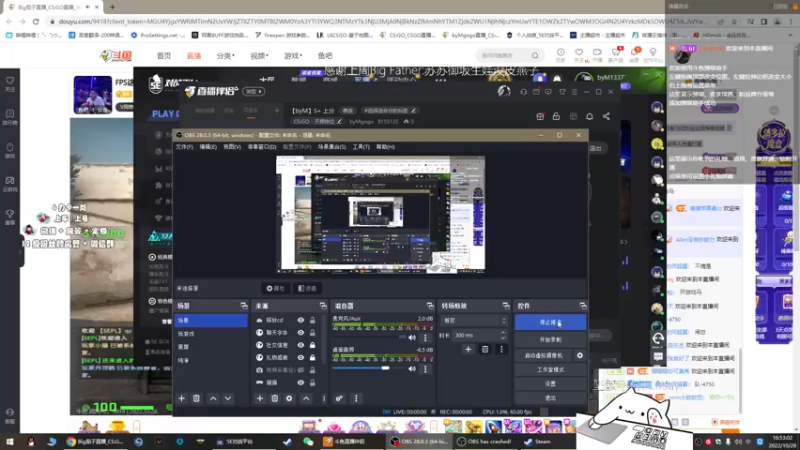Open the gift box icon in 直播伴侣 window
This screenshot has width=800, height=450.
click(540, 116)
